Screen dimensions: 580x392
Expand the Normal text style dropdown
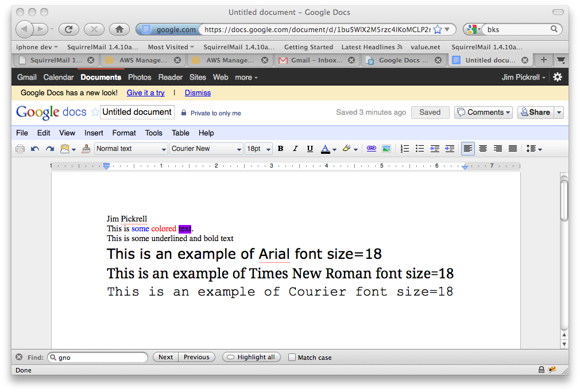pos(131,149)
